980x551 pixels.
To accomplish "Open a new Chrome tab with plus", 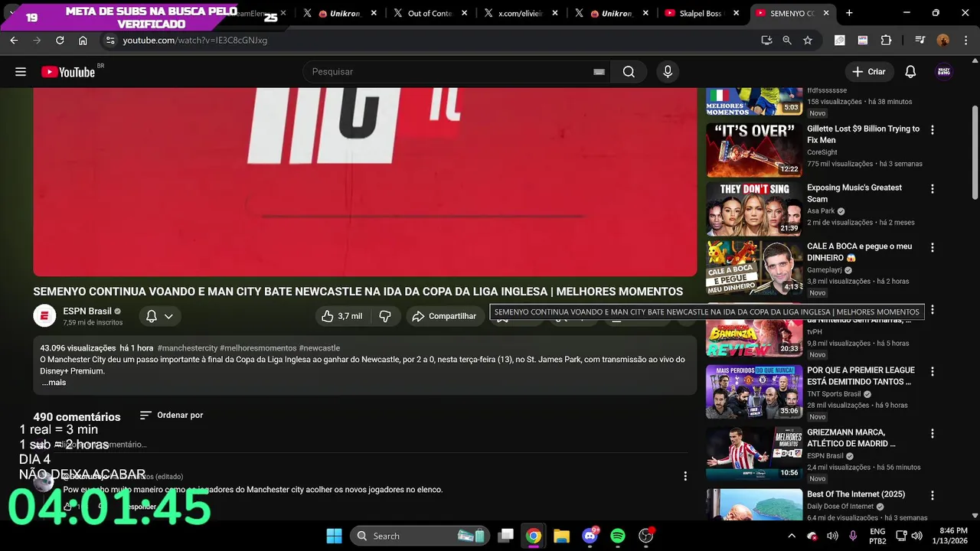I will pos(849,13).
